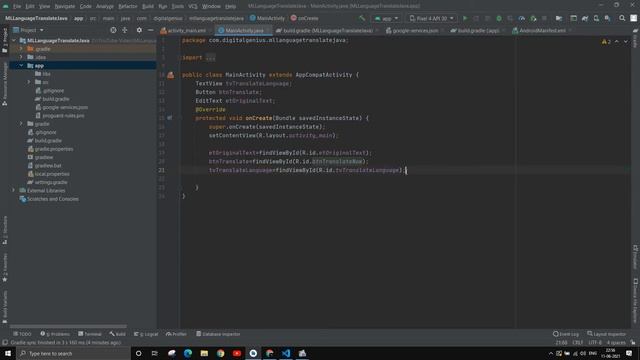Image resolution: width=640 pixels, height=360 pixels.
Task: Open the Project view selector dropdown
Action: (x=28, y=30)
